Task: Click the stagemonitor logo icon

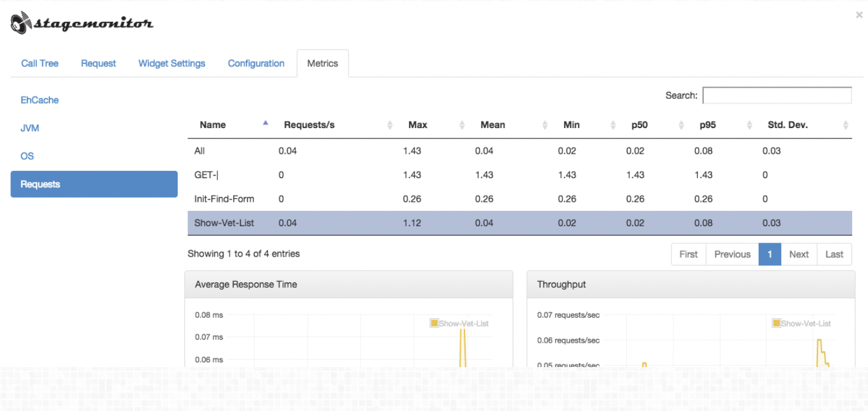Action: tap(21, 23)
